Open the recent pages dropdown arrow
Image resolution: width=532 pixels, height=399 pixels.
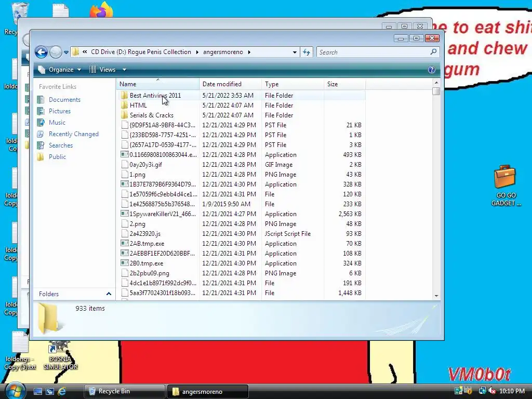tap(66, 52)
